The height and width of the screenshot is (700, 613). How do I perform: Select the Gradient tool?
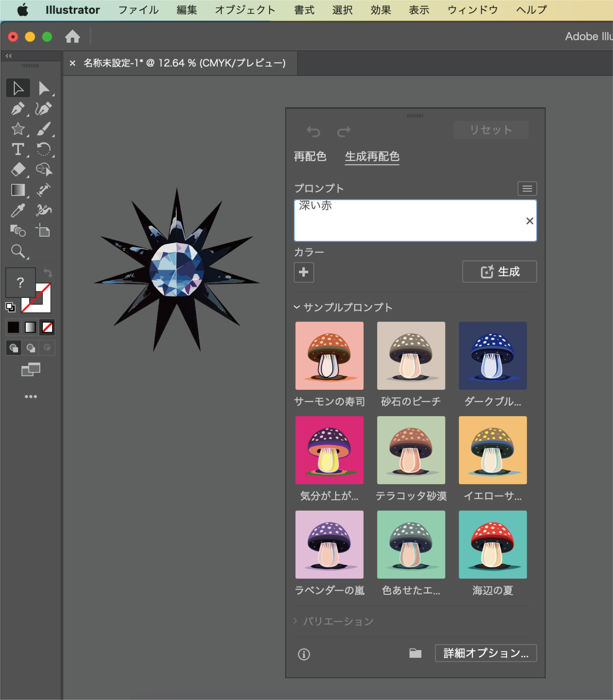[x=17, y=190]
